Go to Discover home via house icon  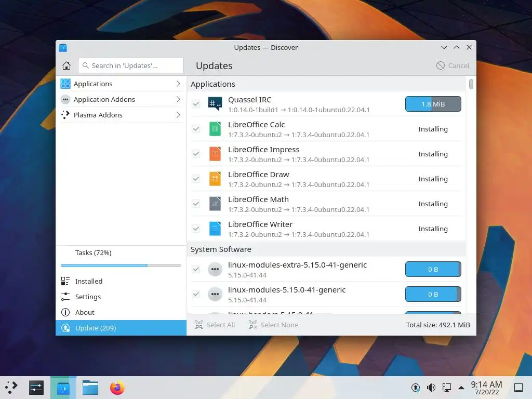(x=66, y=65)
